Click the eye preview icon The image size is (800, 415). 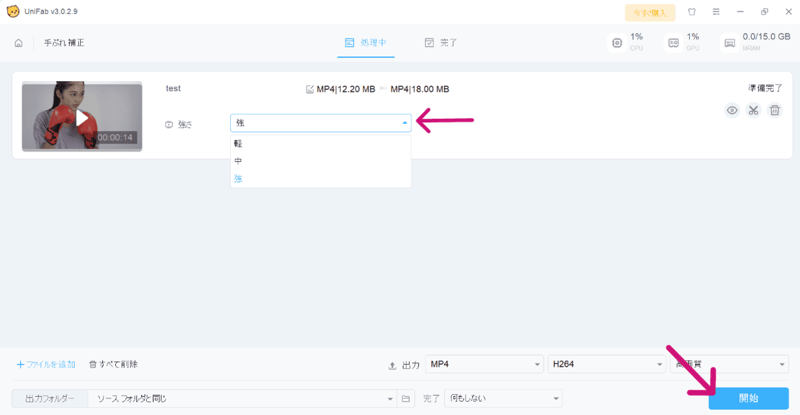coord(732,110)
